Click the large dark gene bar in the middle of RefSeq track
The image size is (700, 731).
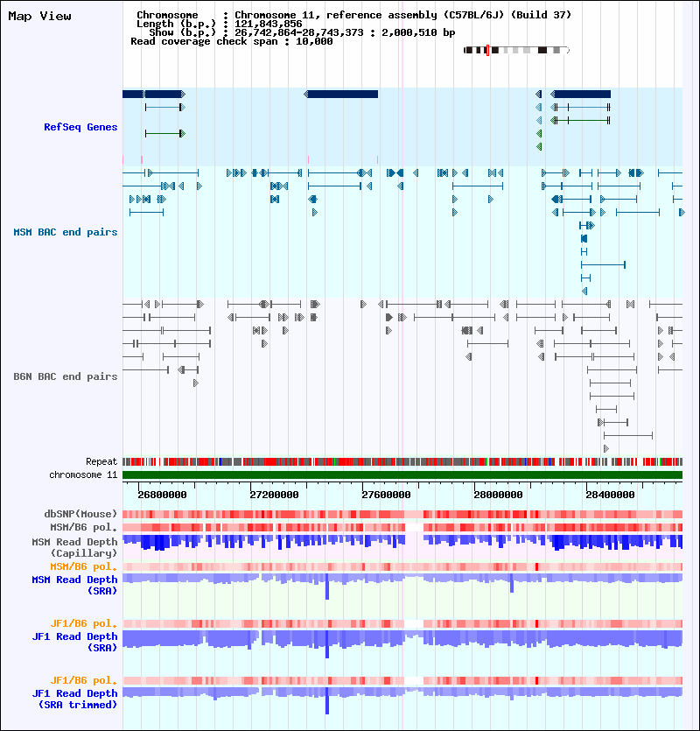pyautogui.click(x=341, y=95)
